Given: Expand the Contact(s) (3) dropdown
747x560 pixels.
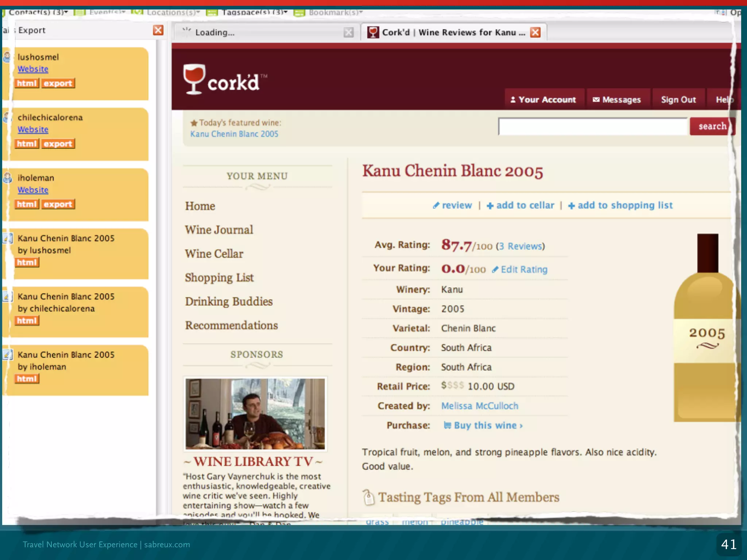Looking at the screenshot, I should [x=38, y=12].
